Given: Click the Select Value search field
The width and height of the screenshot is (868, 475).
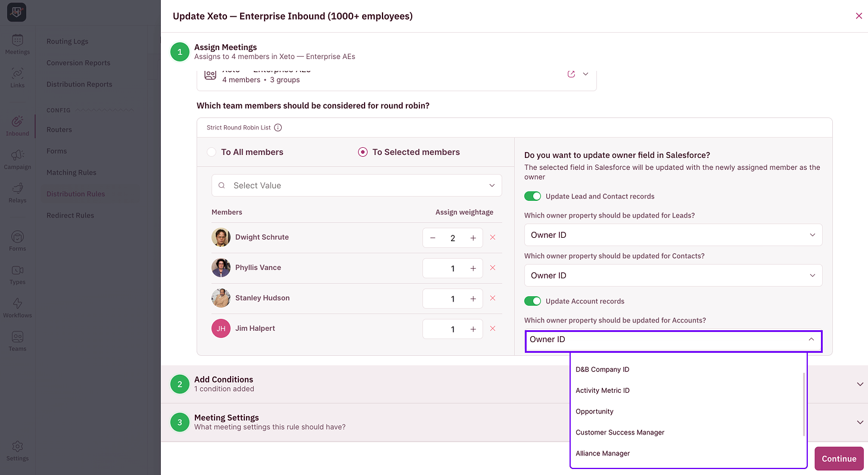Looking at the screenshot, I should point(357,185).
